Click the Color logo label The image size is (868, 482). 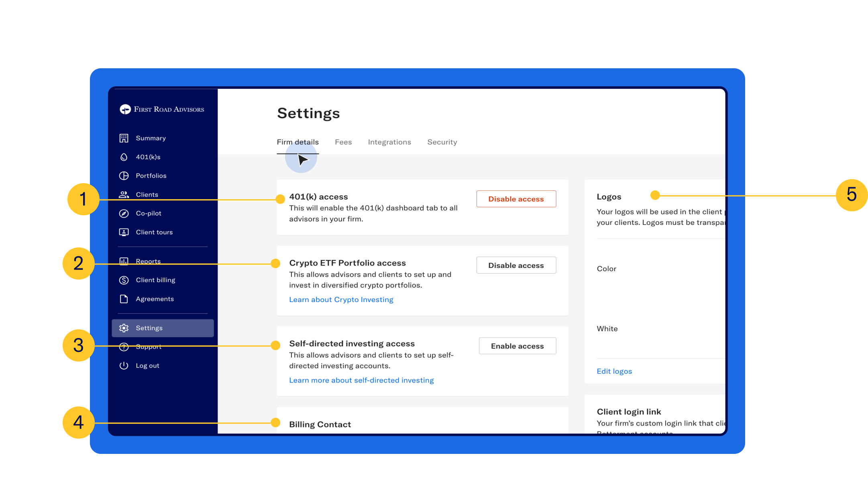606,269
